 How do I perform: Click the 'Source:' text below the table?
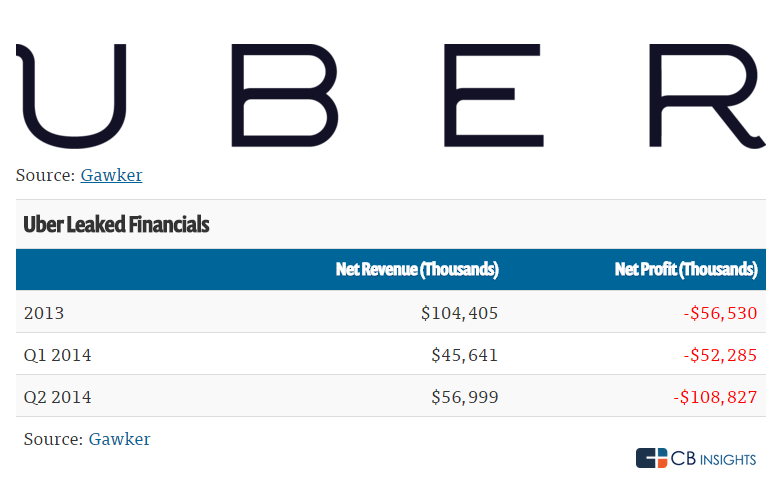(52, 438)
